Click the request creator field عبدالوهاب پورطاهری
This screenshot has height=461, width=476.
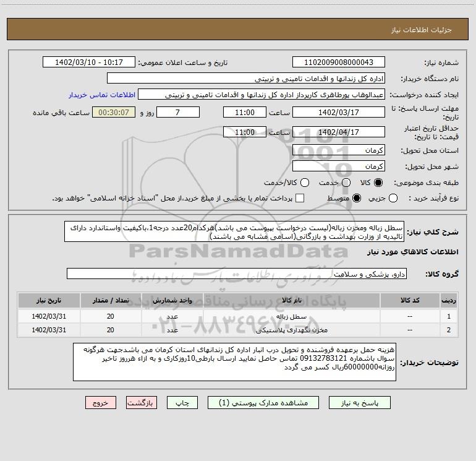(261, 94)
